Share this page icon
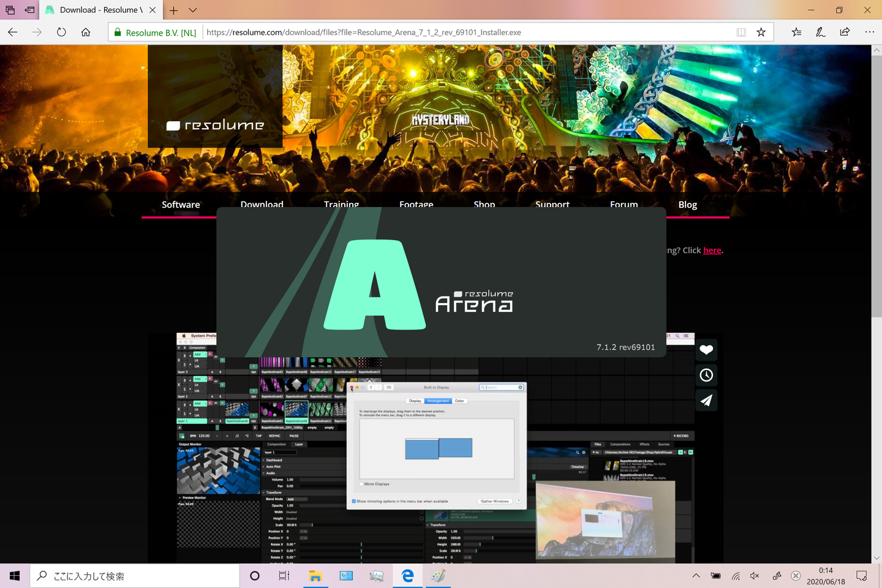The height and width of the screenshot is (588, 882). [x=845, y=32]
